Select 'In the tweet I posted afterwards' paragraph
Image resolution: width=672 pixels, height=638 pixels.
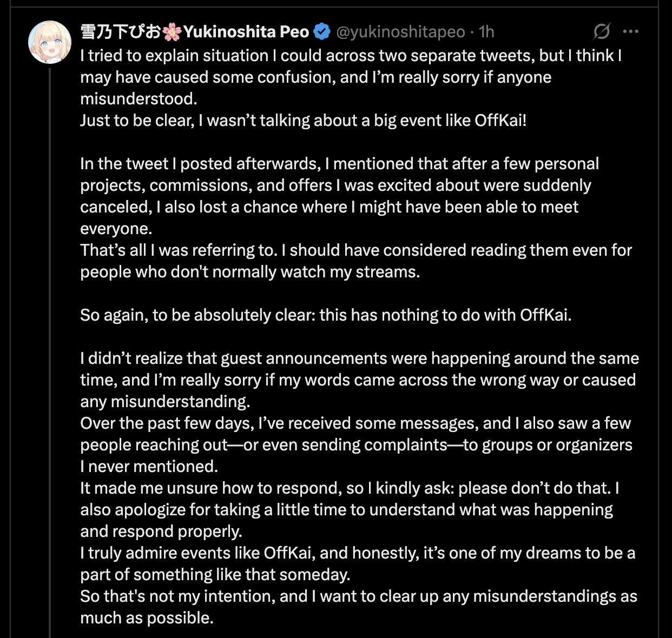coord(340,196)
